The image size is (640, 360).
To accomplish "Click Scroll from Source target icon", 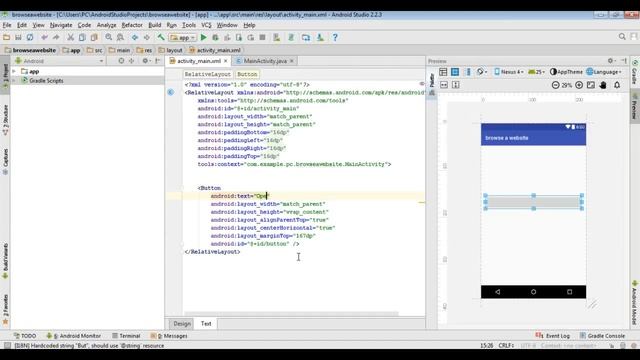I will (x=121, y=61).
